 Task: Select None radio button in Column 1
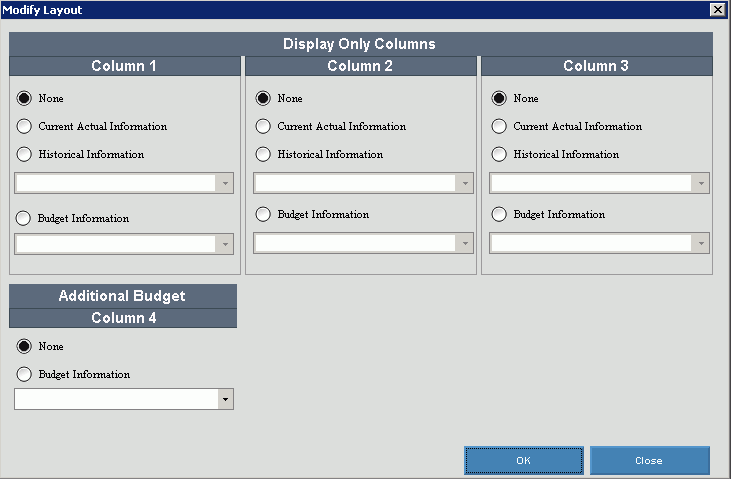click(24, 98)
